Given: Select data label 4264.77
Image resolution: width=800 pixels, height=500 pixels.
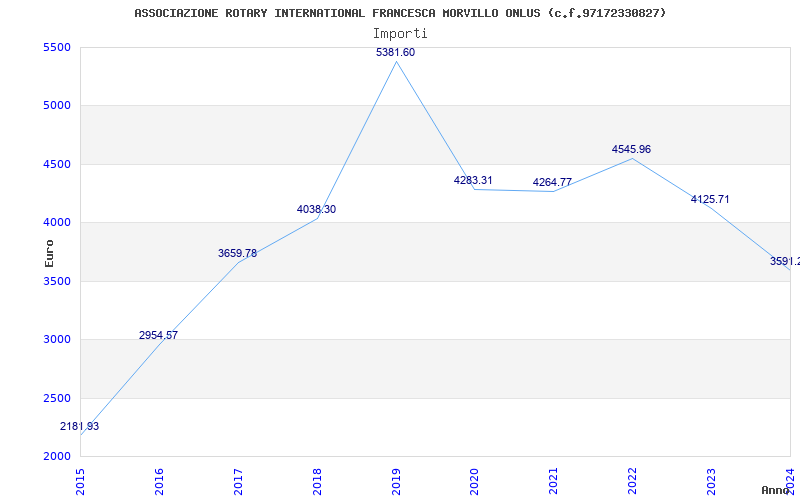Looking at the screenshot, I should (552, 183).
